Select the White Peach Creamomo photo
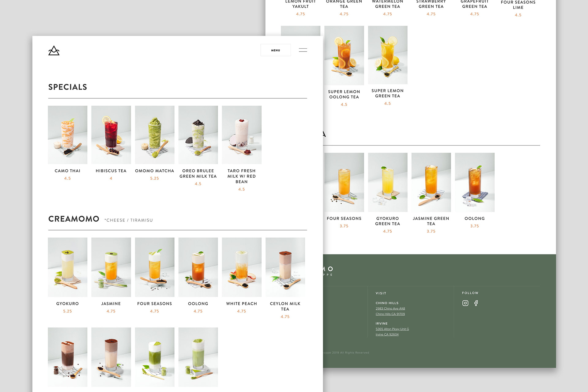 [241, 267]
